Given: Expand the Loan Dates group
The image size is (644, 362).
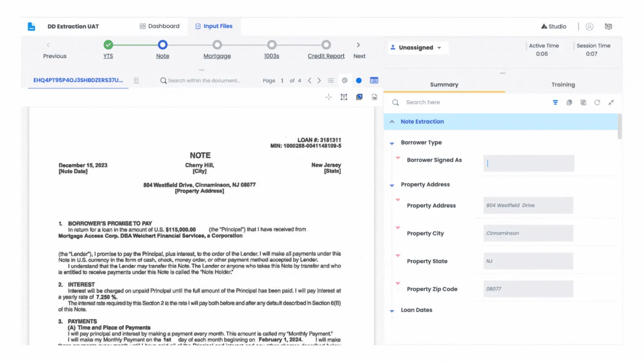Looking at the screenshot, I should tap(392, 311).
